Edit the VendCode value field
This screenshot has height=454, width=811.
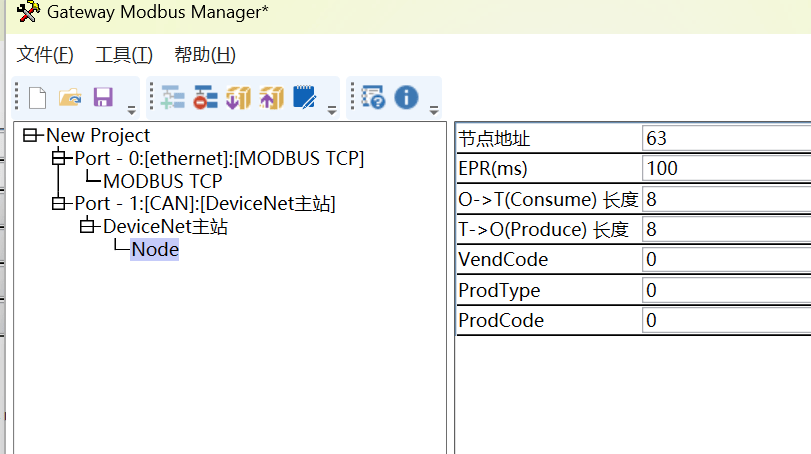coord(727,259)
